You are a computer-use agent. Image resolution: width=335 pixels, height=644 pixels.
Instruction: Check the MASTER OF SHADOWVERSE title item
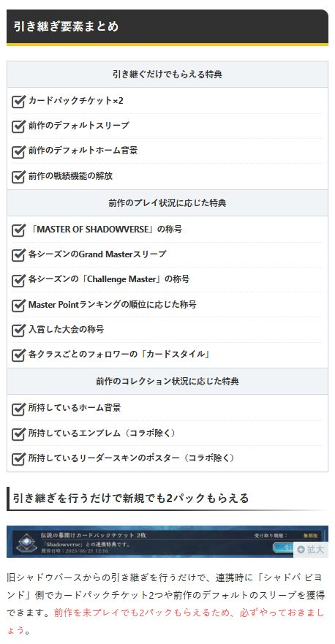(18, 230)
